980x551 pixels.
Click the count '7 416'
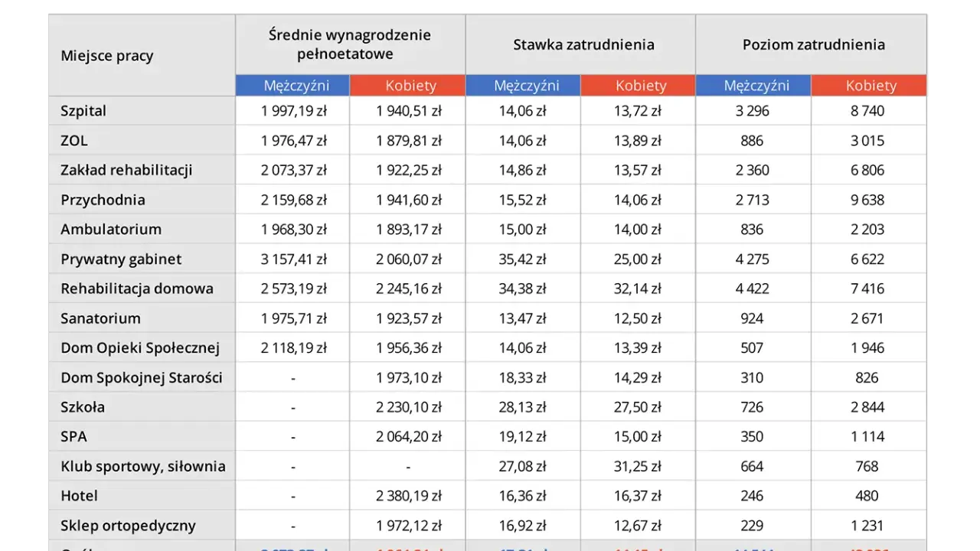point(867,289)
